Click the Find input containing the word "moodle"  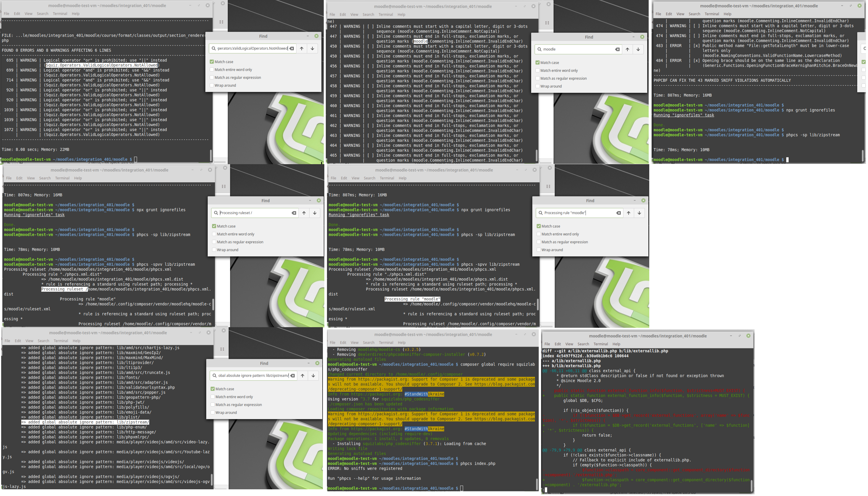578,49
